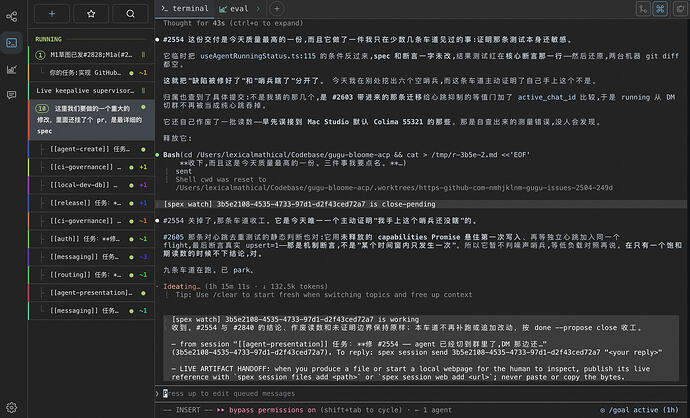690x418 pixels.
Task: Click the circled 1 badge on M1草图 session
Action: coord(40,55)
